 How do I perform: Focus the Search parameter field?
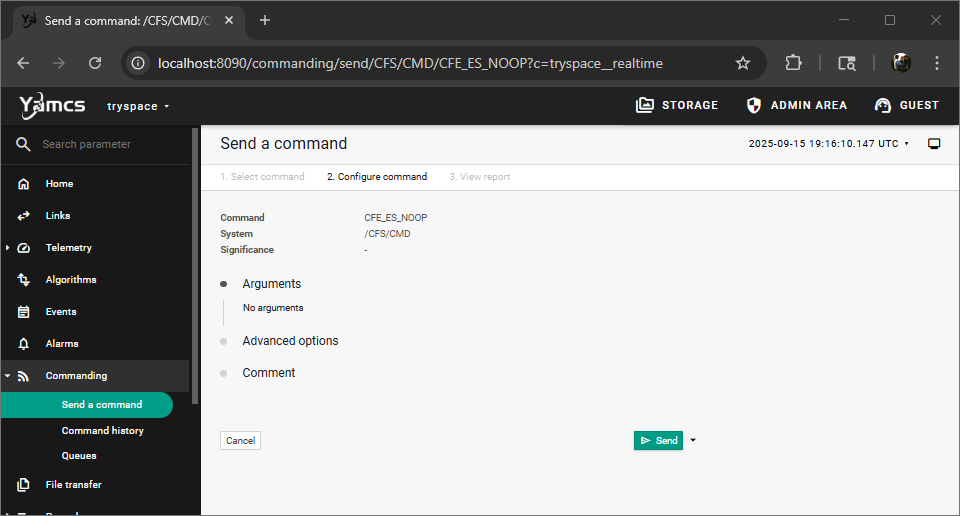coord(110,144)
